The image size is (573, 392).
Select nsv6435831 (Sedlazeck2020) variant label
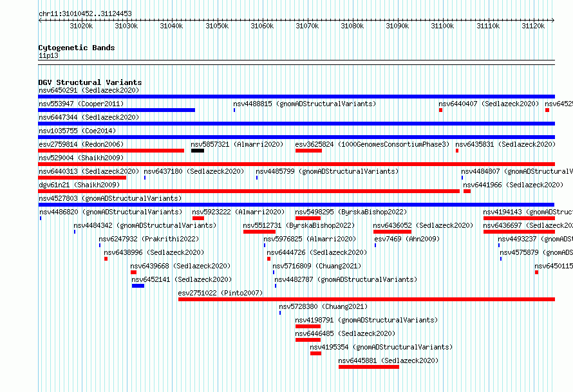[505, 144]
